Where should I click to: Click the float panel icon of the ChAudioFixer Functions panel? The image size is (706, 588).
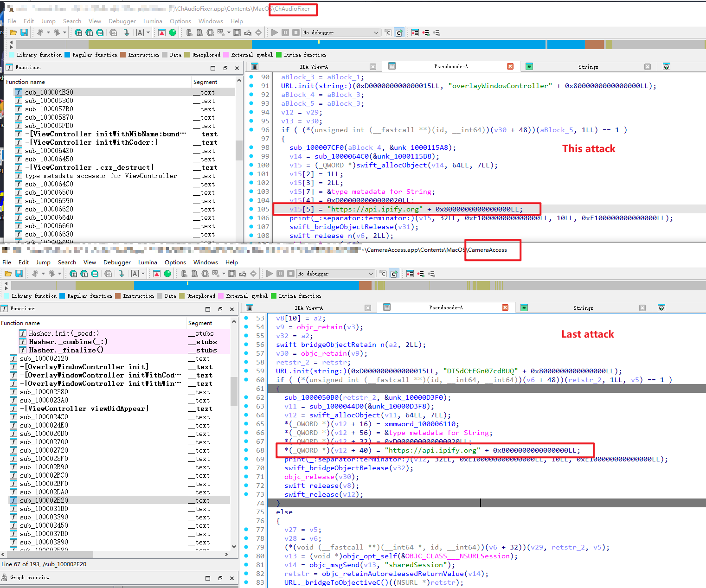tap(225, 68)
